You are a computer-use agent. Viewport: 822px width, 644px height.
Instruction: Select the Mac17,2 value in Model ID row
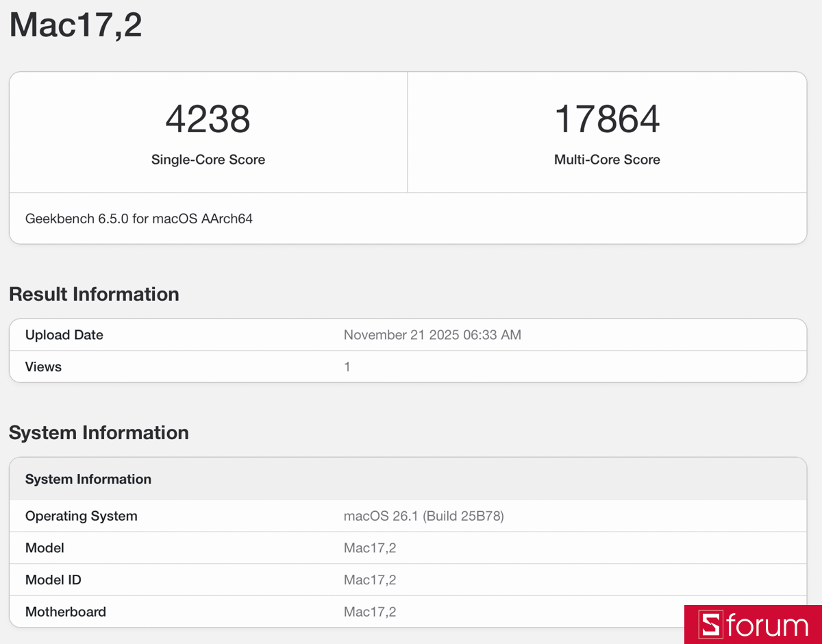[370, 580]
